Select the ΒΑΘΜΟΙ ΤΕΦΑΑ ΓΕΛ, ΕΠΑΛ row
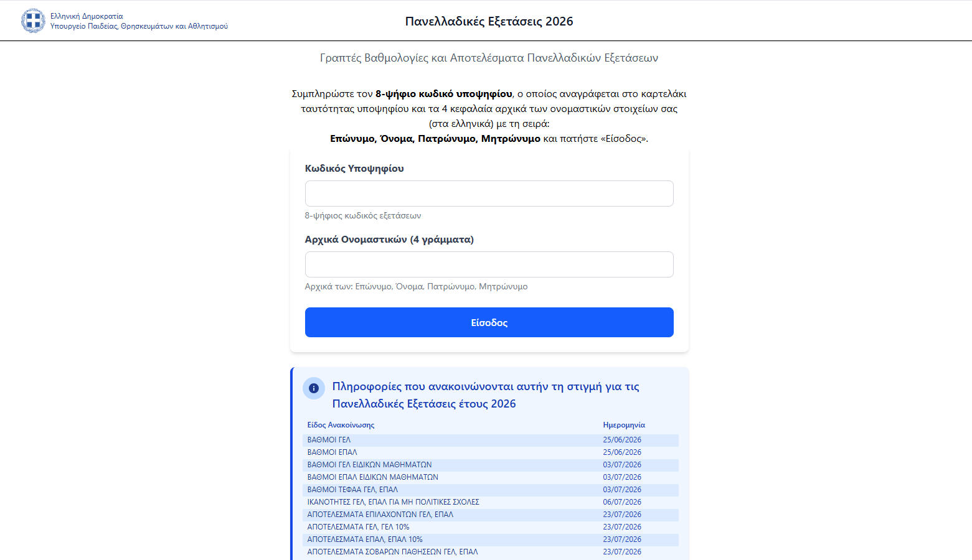The width and height of the screenshot is (972, 560). click(491, 490)
